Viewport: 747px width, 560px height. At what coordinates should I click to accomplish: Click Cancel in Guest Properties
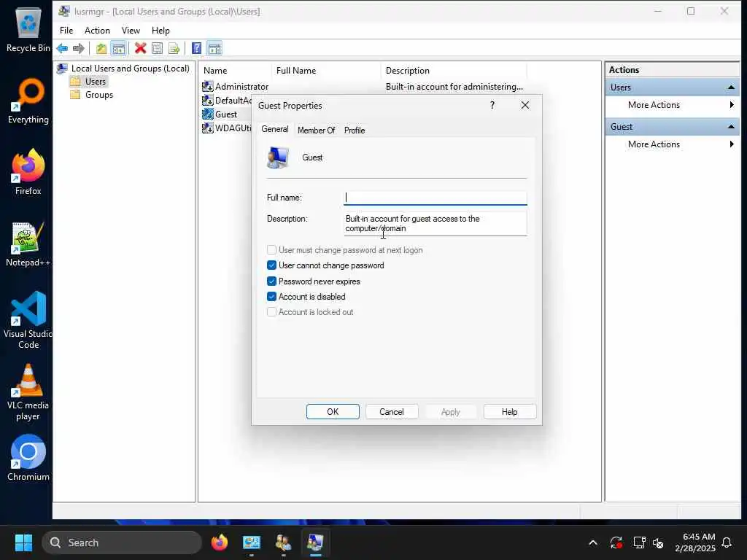[392, 412]
